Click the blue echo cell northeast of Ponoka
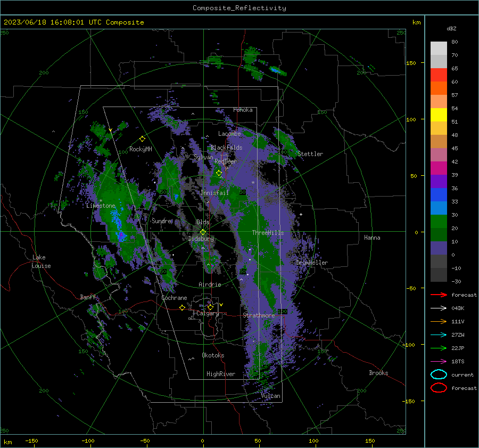This screenshot has height=448, width=479. click(x=275, y=70)
